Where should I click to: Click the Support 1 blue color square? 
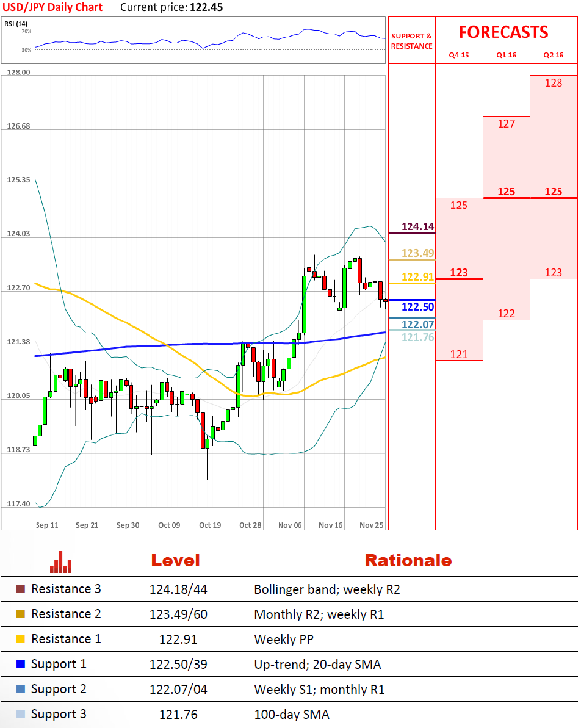(21, 665)
